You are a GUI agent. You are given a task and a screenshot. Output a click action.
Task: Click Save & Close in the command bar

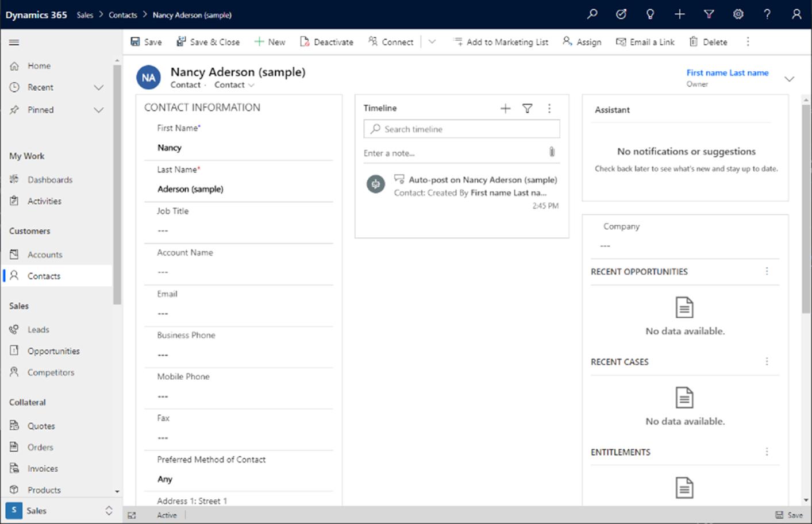[208, 41]
